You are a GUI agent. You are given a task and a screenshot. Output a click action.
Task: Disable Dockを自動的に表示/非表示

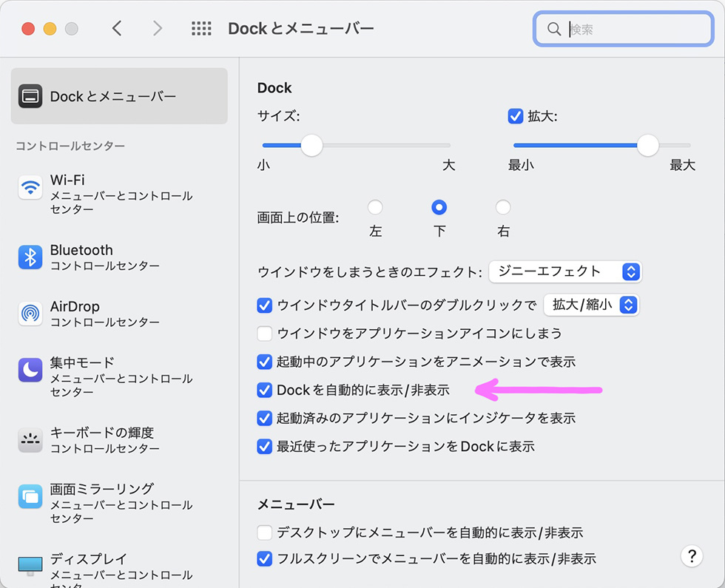coord(265,390)
